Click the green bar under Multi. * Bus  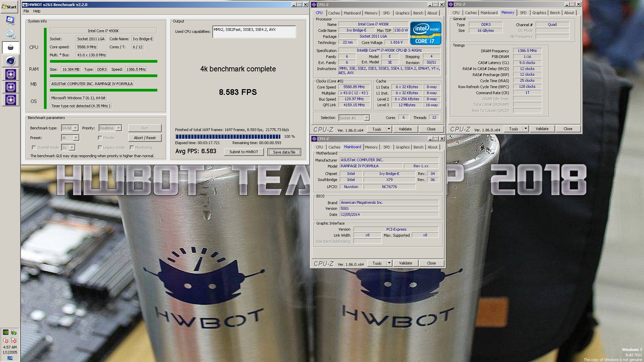pyautogui.click(x=103, y=61)
